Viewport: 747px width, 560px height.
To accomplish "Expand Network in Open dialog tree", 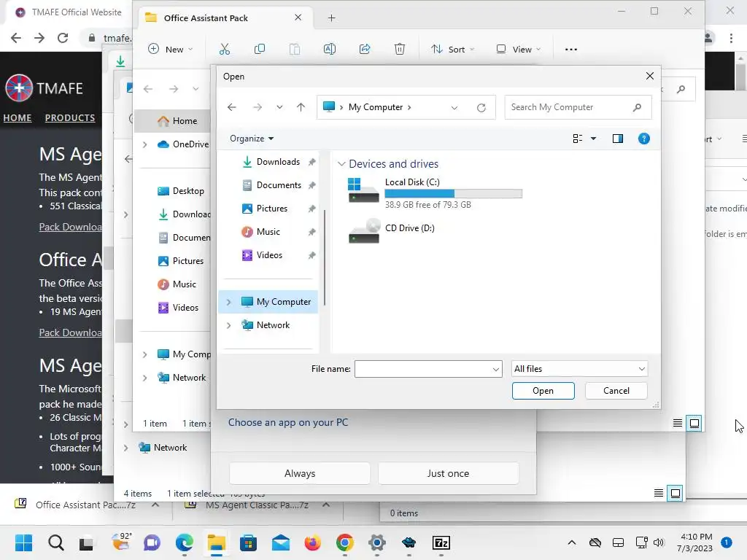I will 228,325.
